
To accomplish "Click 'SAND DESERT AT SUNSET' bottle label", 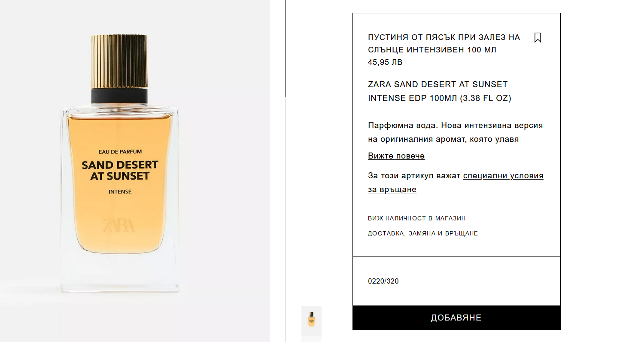I will (120, 171).
